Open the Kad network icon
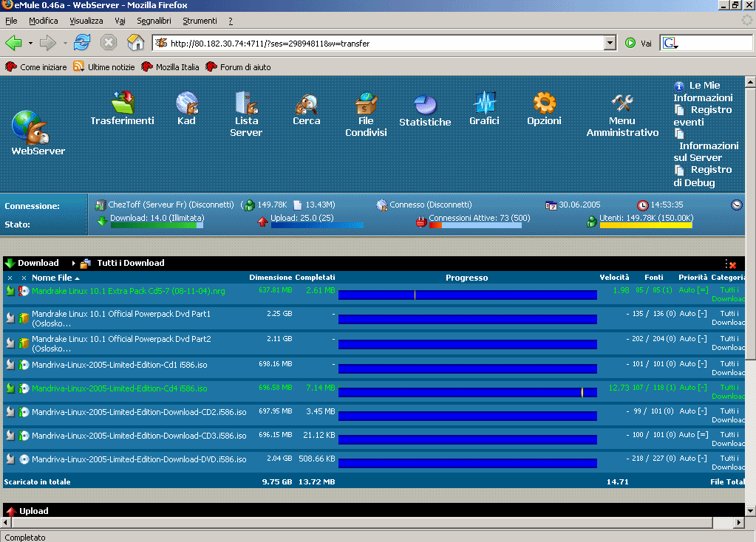The width and height of the screenshot is (756, 542). pyautogui.click(x=186, y=103)
